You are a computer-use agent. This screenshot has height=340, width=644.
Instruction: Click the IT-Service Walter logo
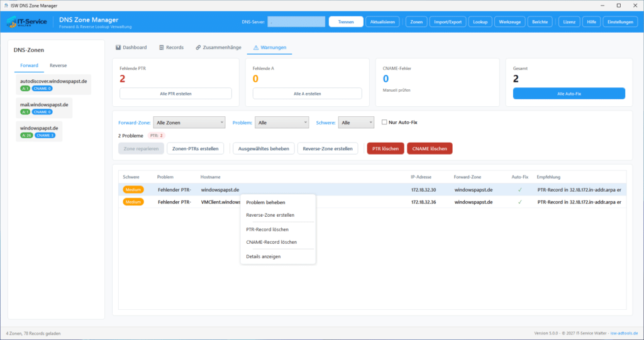pos(26,22)
